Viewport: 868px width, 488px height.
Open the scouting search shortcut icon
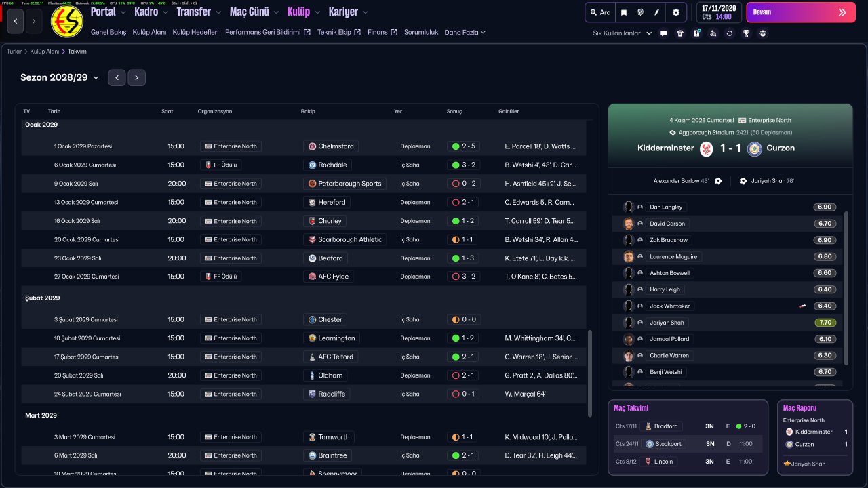(713, 33)
